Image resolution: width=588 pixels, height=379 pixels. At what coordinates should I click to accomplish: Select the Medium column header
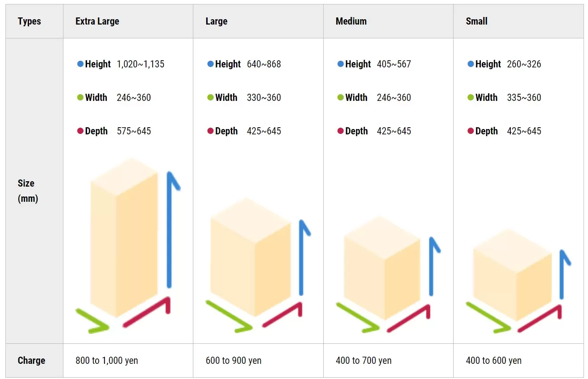(351, 21)
